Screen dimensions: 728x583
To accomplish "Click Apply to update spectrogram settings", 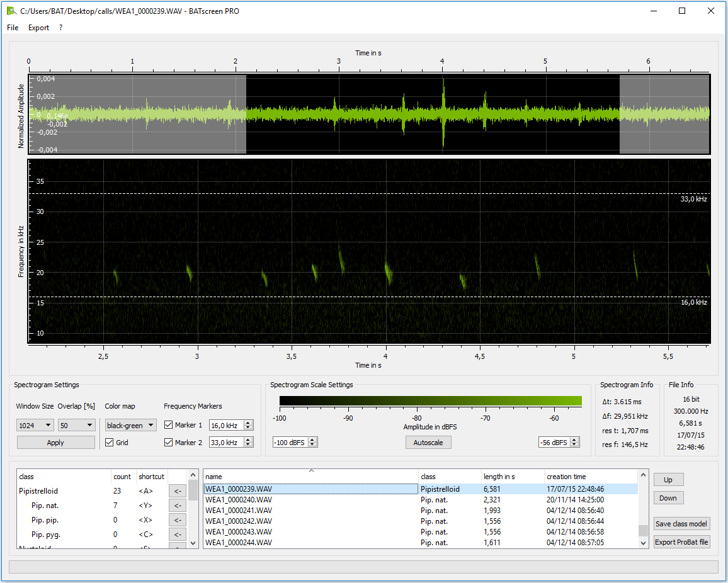I will click(x=55, y=443).
